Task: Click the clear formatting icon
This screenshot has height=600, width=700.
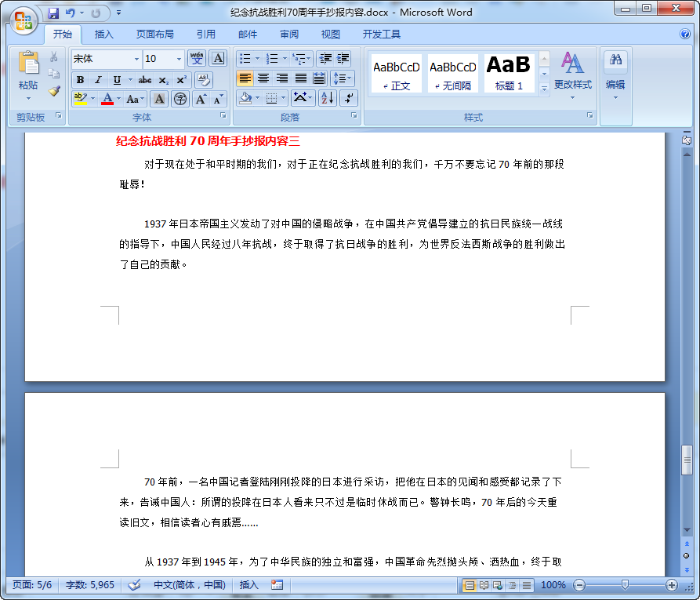Action: click(x=202, y=79)
